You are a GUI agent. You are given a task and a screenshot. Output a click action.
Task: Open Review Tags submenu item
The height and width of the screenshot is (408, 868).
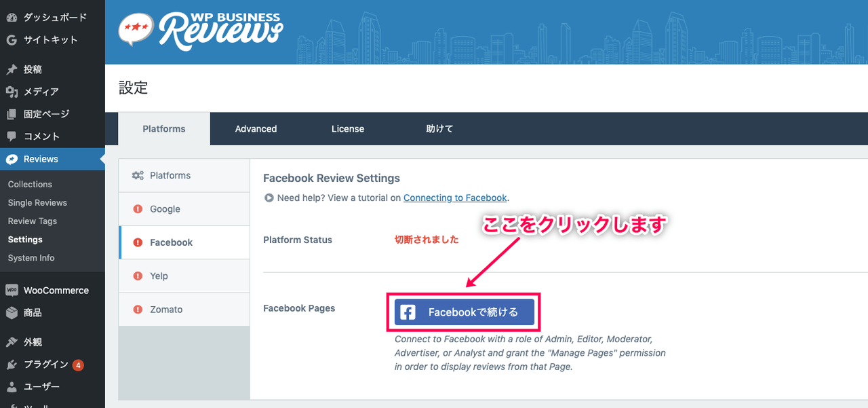coord(33,221)
